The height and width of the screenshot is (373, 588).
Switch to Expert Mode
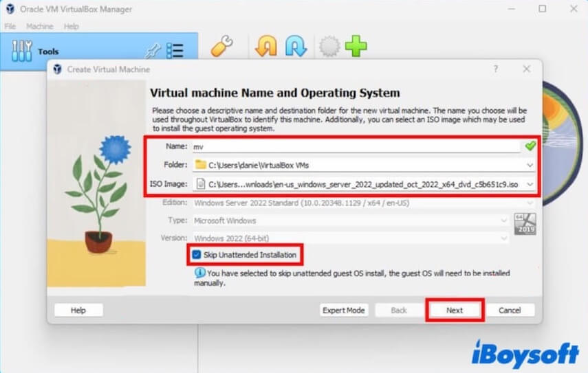pos(344,310)
